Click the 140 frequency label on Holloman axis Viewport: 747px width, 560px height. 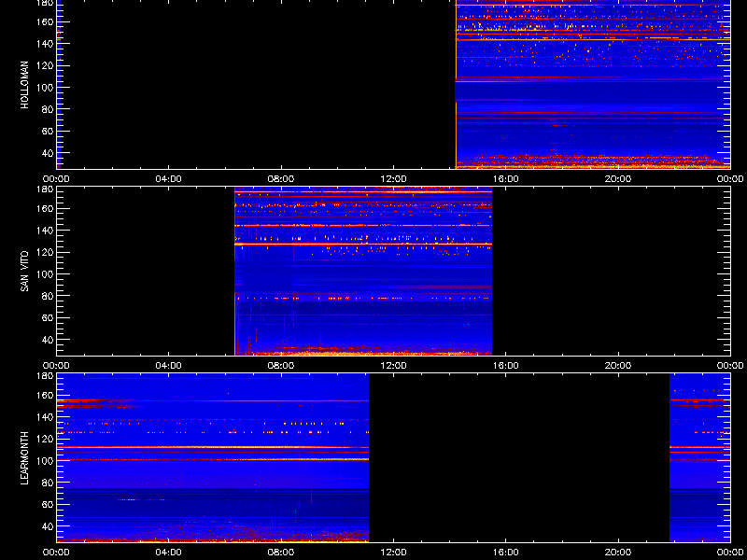[45, 44]
